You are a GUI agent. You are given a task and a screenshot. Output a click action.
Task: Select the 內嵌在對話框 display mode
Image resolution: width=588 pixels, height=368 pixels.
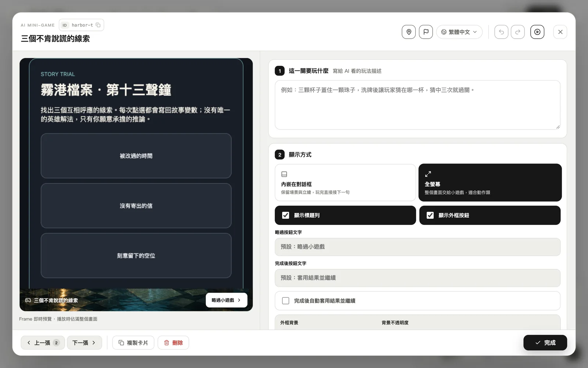[x=345, y=183]
